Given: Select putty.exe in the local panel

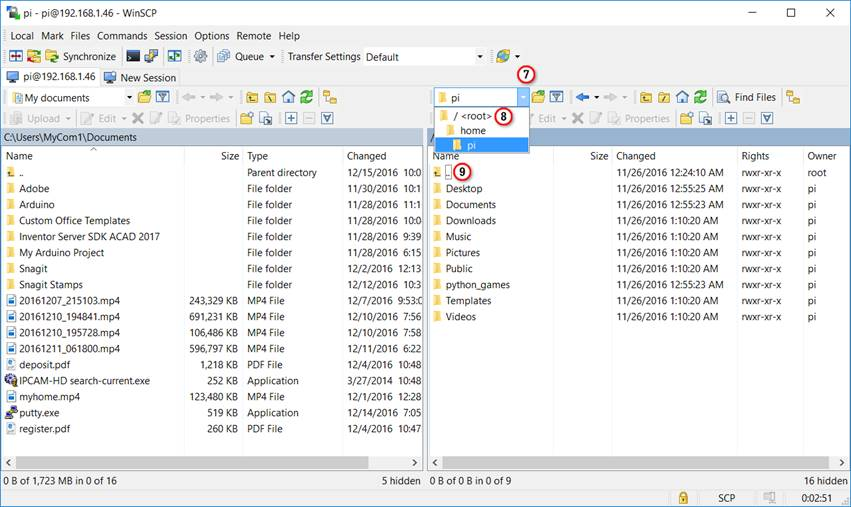Looking at the screenshot, I should (x=39, y=413).
